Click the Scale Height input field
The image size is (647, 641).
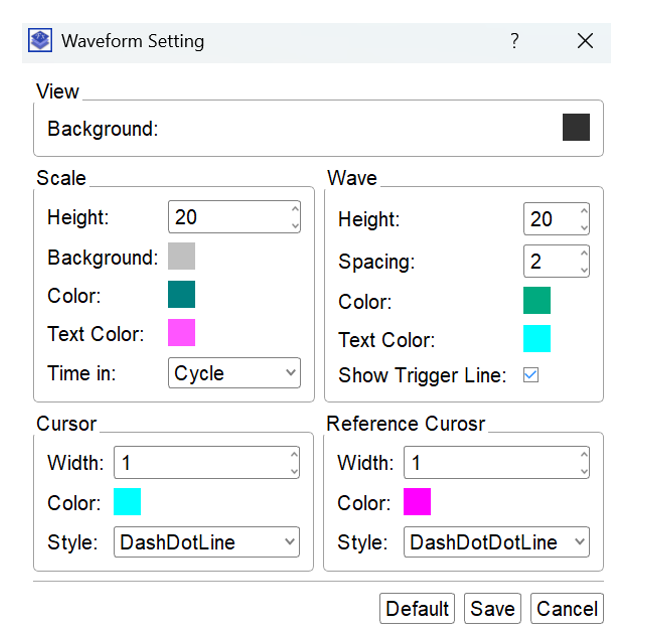(x=228, y=217)
